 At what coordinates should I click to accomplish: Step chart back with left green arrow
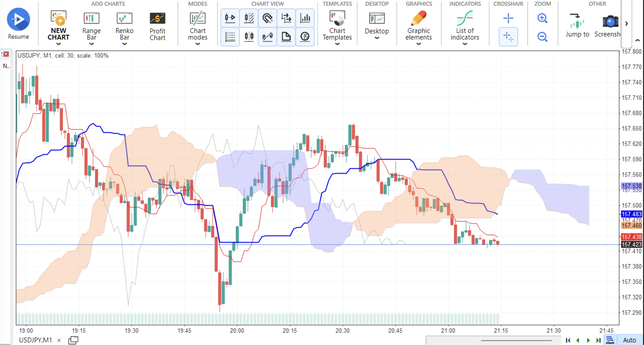pos(578,340)
